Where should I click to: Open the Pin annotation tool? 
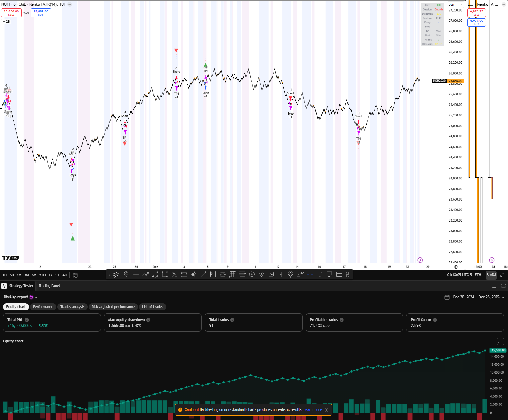tap(126, 274)
